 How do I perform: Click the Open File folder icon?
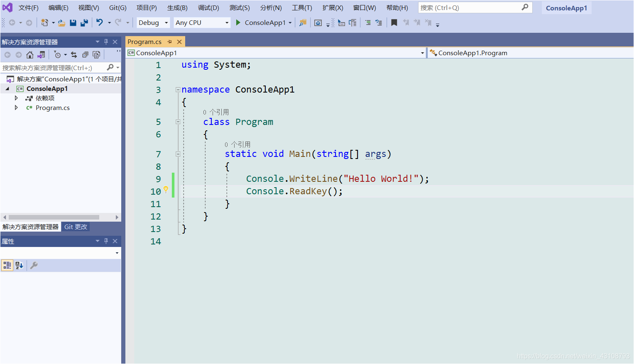click(x=61, y=23)
